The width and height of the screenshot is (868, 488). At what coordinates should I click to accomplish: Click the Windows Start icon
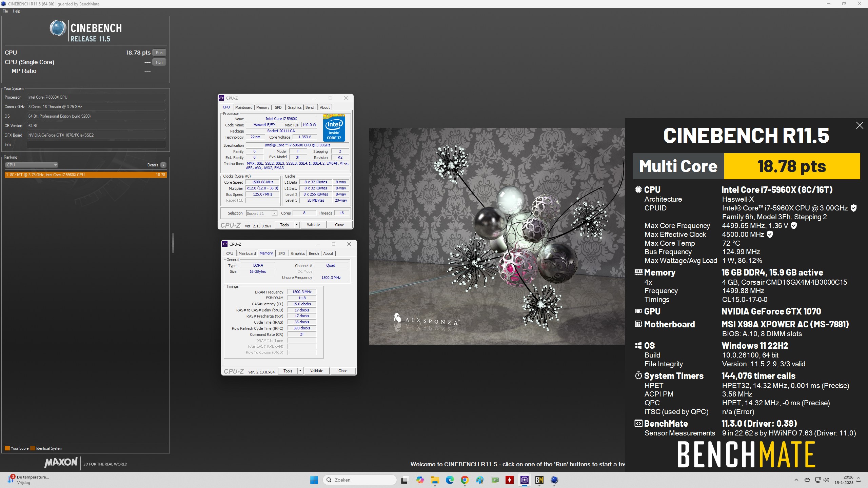[314, 480]
